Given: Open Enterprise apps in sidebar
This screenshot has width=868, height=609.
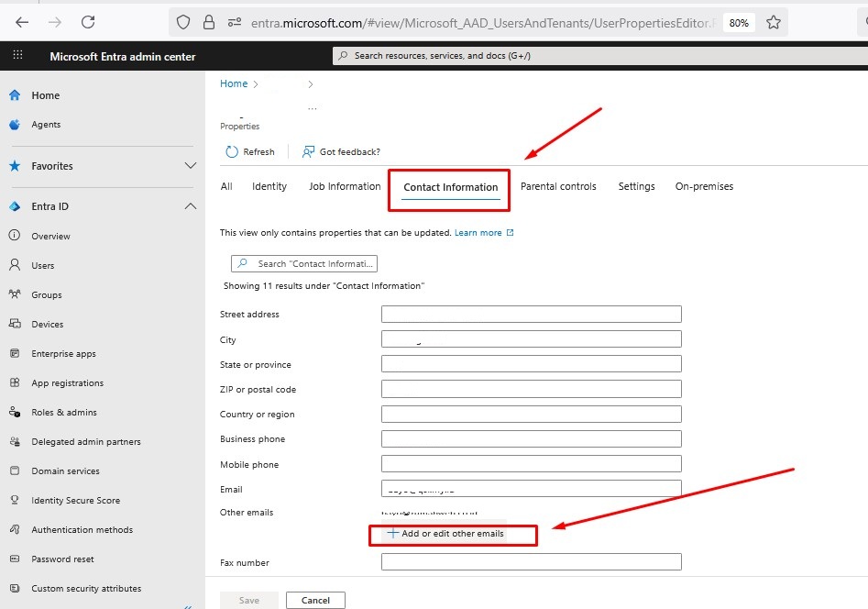Looking at the screenshot, I should [x=63, y=354].
